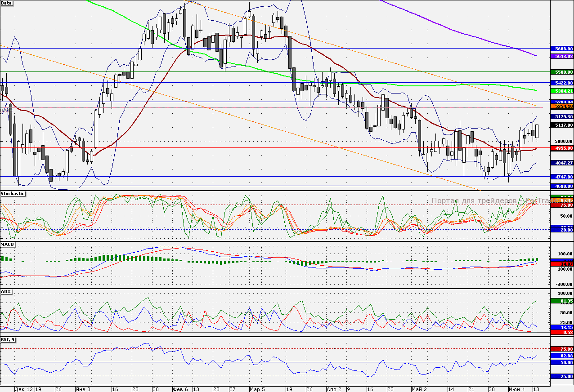Click the purple 5613.08 moving average tag

(562, 56)
